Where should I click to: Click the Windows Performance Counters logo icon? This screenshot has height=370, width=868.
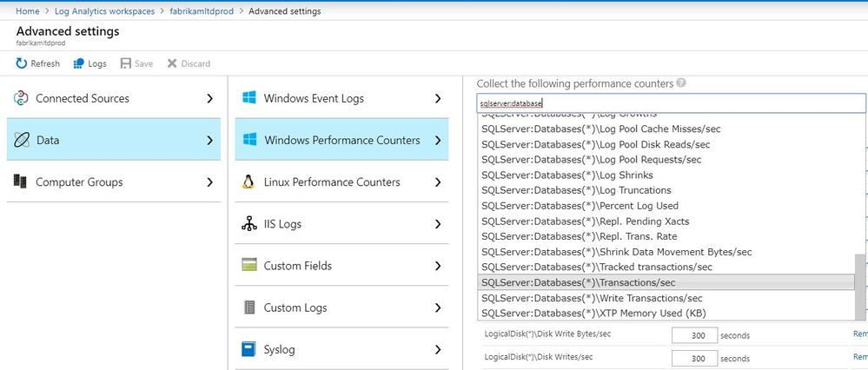249,140
